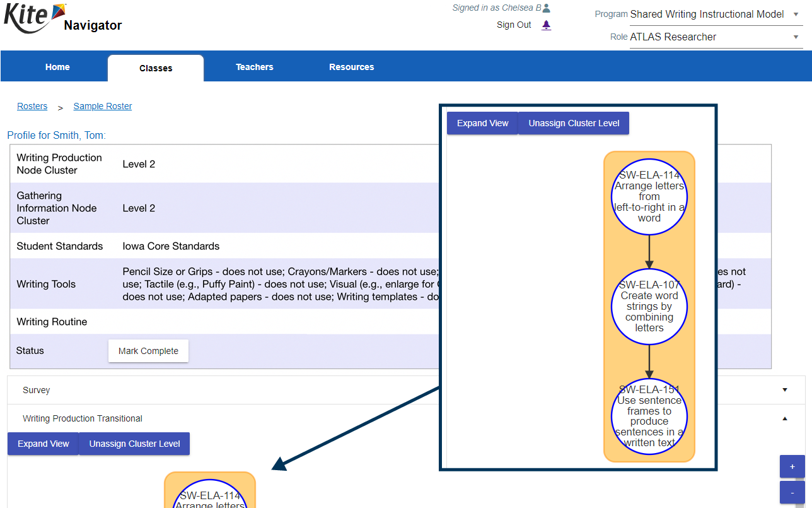Select the Classes tab

tap(156, 68)
